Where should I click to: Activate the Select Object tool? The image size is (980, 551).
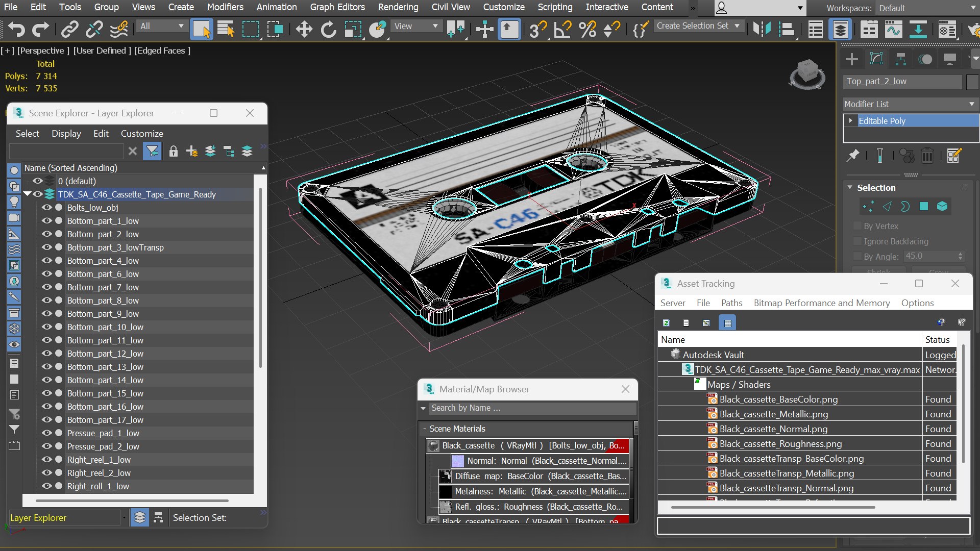coord(201,30)
